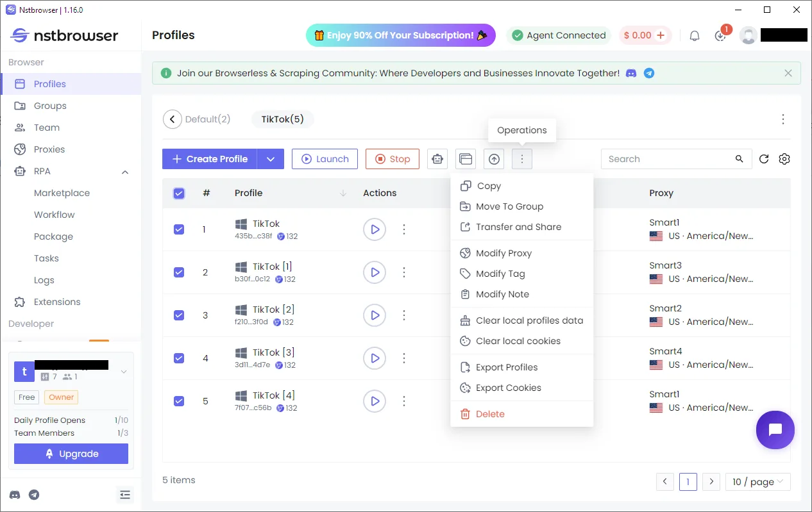Open the user avatar menu
812x512 pixels.
coord(749,35)
